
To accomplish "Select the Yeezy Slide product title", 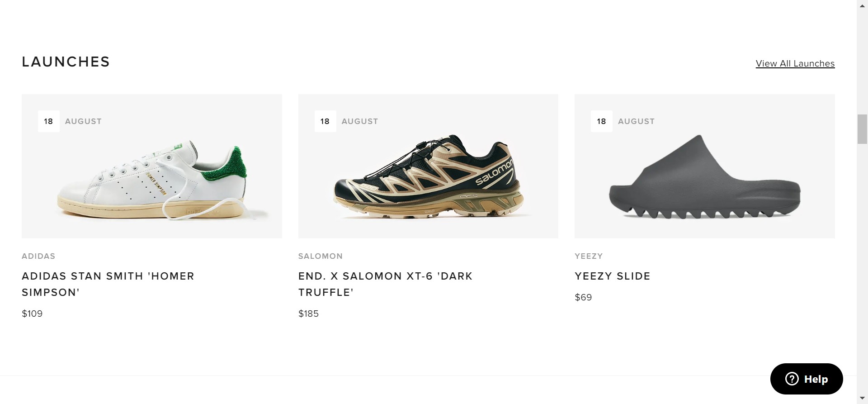I will pyautogui.click(x=612, y=276).
